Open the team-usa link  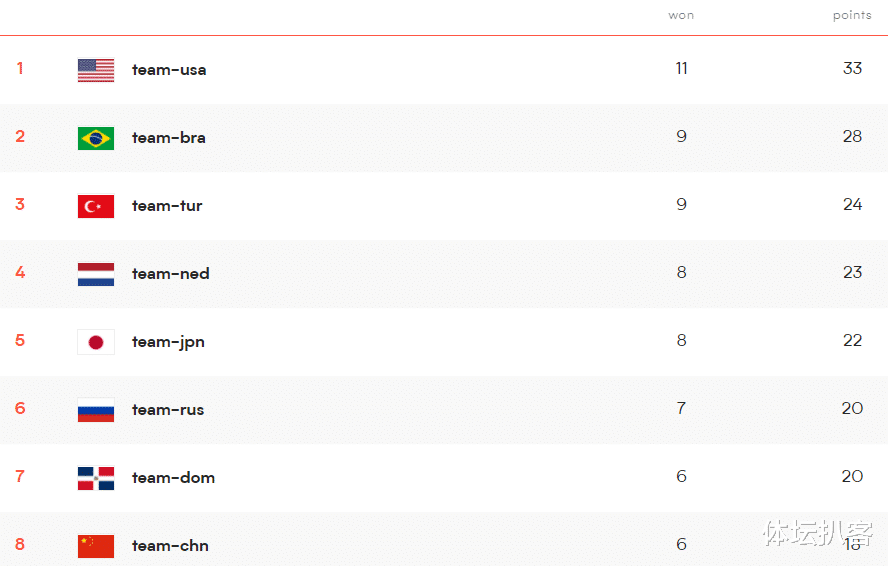click(169, 70)
